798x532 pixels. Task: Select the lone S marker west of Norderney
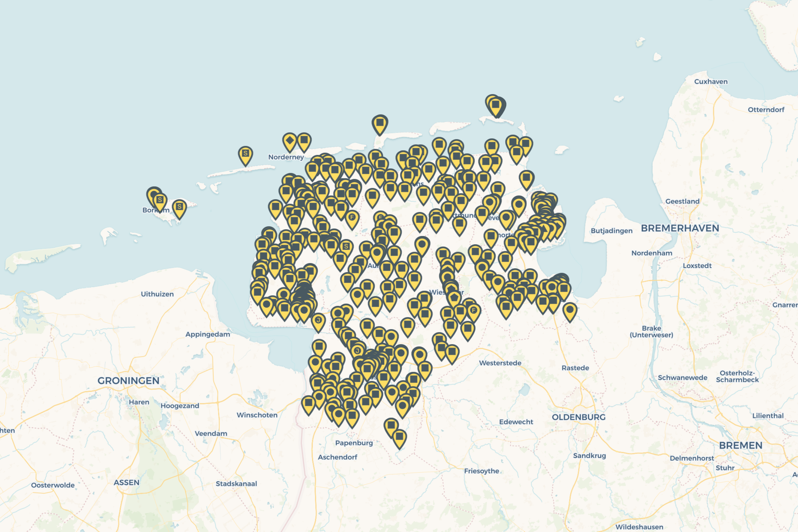[x=245, y=156]
